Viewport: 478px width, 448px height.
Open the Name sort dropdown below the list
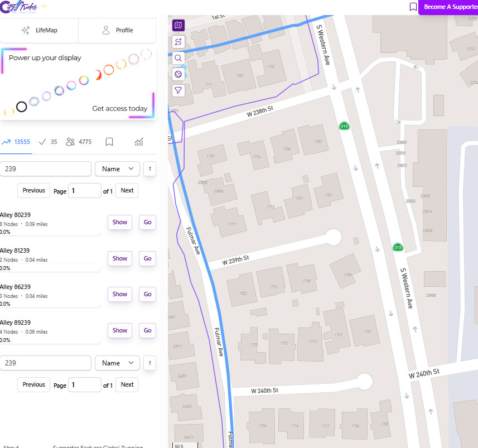coord(117,363)
